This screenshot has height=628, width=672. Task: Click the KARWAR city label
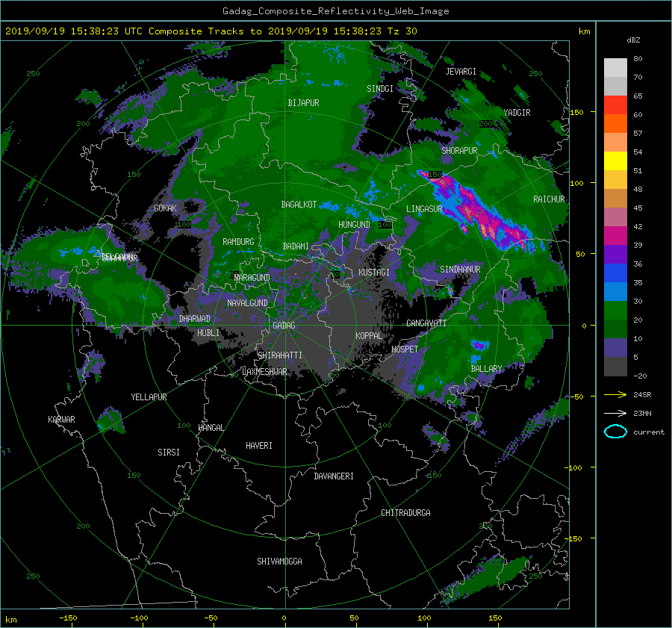(x=61, y=420)
